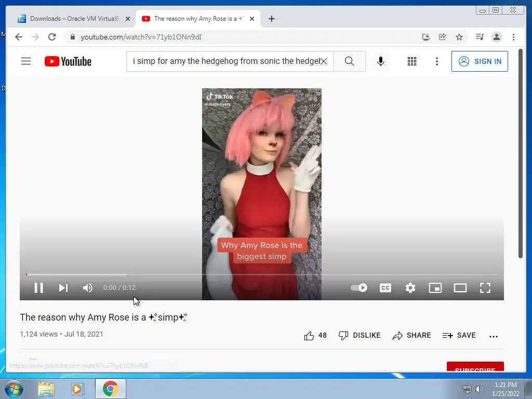The image size is (532, 399).
Task: Open YouTube guide hamburger menu
Action: pyautogui.click(x=26, y=61)
